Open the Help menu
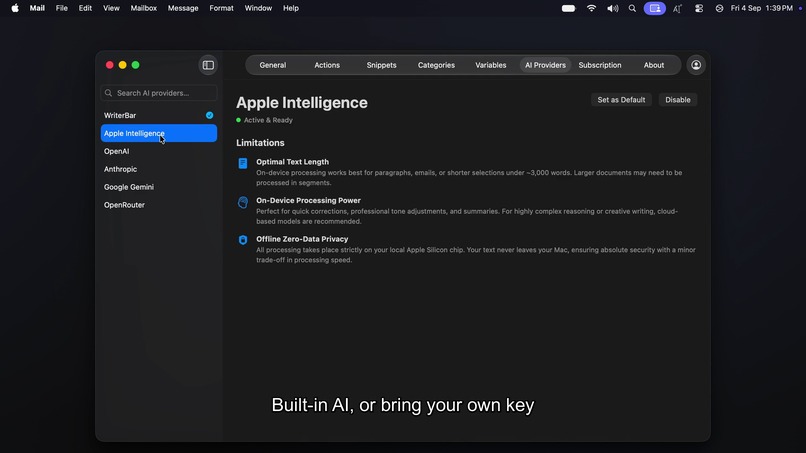Viewport: 806px width, 453px height. (x=290, y=8)
